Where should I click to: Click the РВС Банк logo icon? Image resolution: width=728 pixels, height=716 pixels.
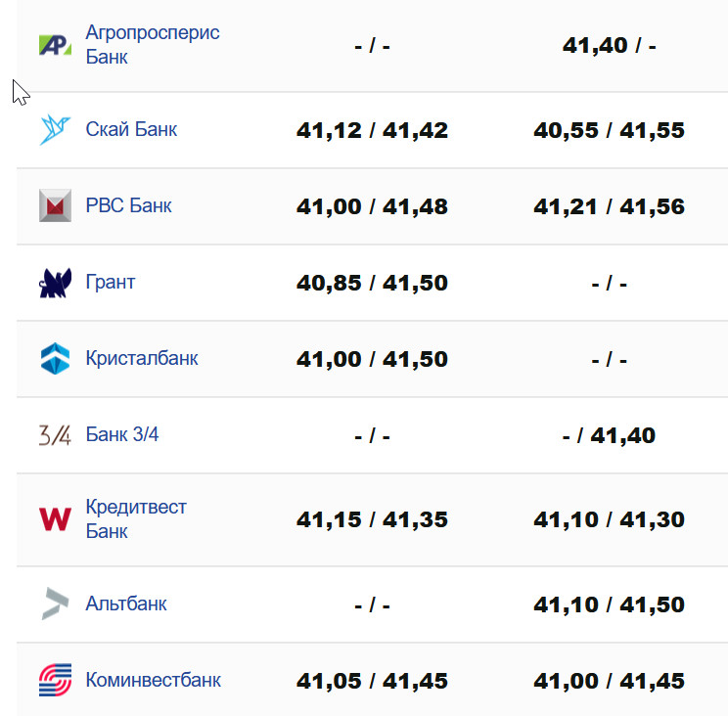pos(55,206)
